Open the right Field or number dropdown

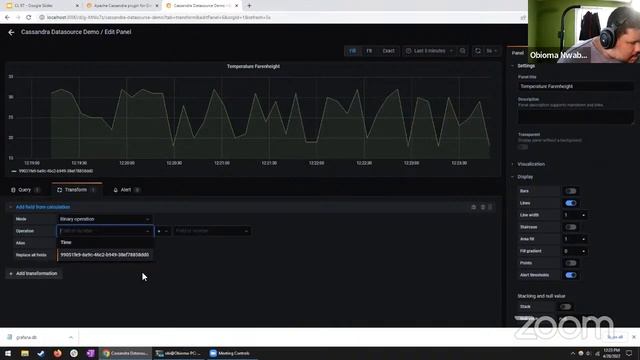point(212,231)
